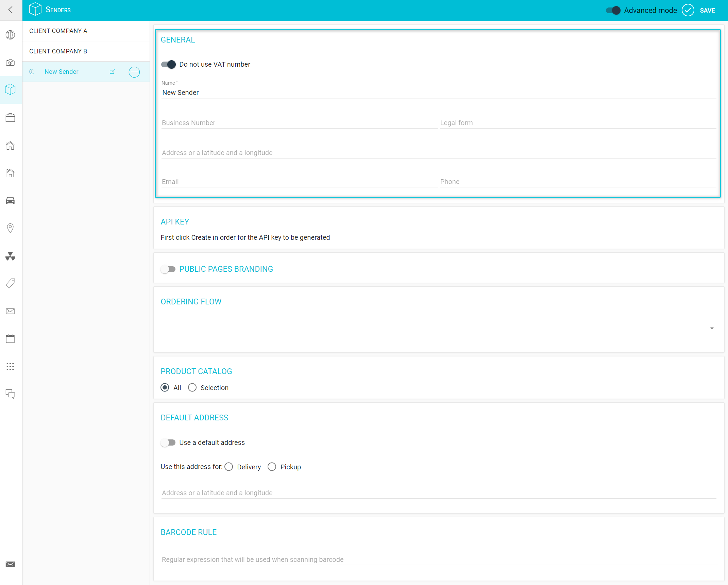Select Client Company A in list
This screenshot has height=585, width=728.
tap(86, 31)
